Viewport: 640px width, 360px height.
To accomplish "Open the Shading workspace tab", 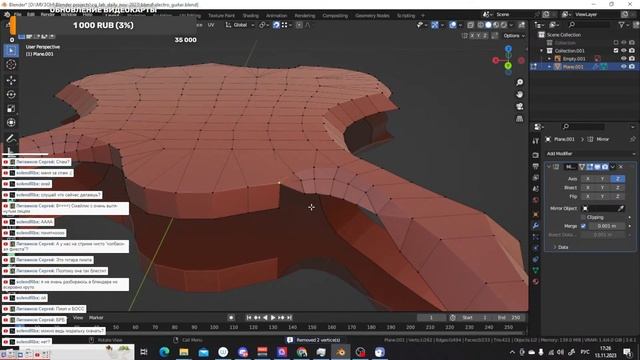I will tap(251, 16).
